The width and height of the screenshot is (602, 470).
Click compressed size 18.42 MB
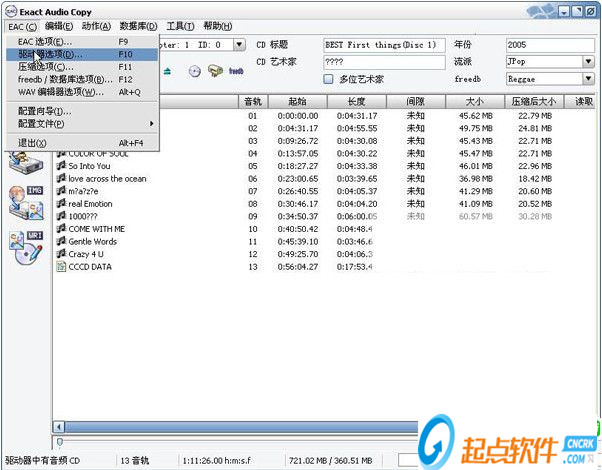535,179
